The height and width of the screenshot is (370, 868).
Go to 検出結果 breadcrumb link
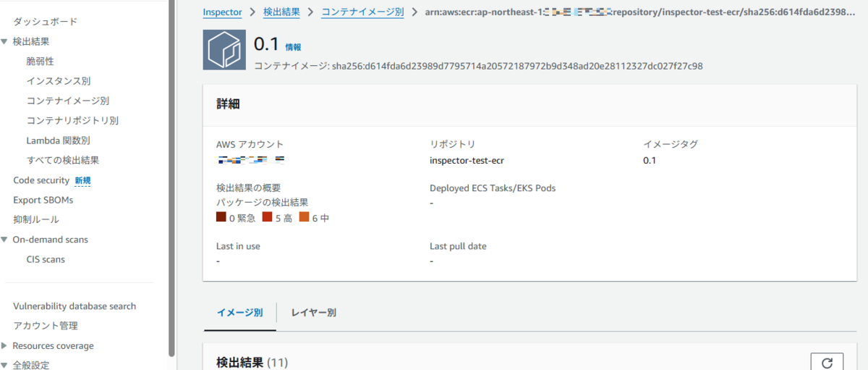(x=281, y=12)
